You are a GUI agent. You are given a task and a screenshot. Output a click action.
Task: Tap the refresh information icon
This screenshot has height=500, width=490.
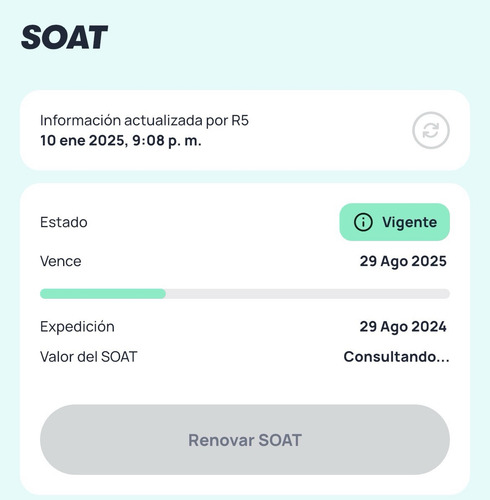click(431, 130)
